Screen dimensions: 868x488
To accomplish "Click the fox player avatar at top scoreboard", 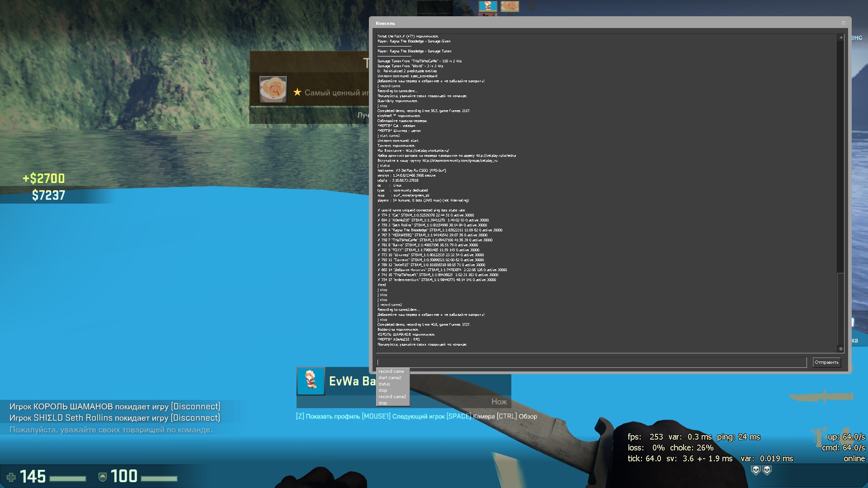I will (488, 6).
